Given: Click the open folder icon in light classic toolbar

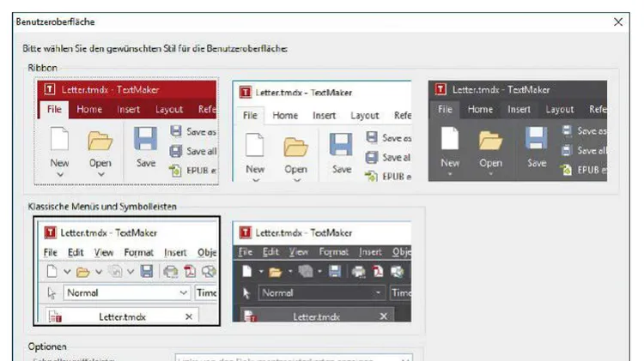Looking at the screenshot, I should (x=83, y=272).
